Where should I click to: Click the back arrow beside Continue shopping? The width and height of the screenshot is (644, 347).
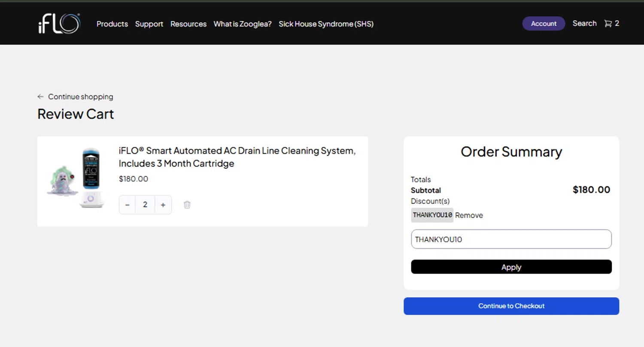pyautogui.click(x=40, y=97)
